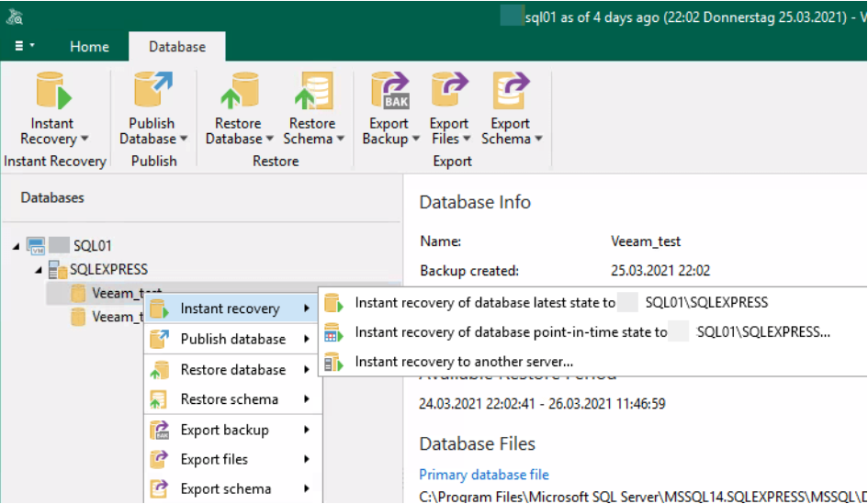Select the Database ribbon tab

177,47
